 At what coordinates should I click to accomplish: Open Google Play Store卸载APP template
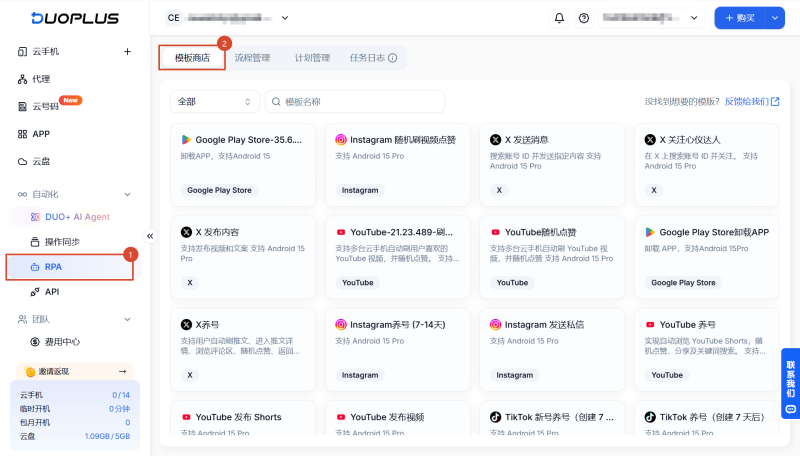(x=707, y=257)
